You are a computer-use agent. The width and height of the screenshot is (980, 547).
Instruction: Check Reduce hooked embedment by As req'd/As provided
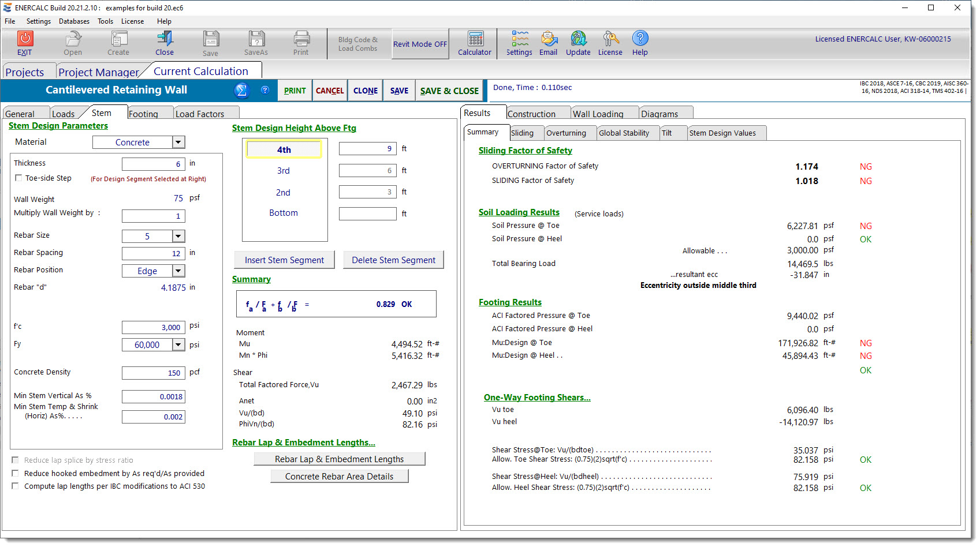coord(16,474)
